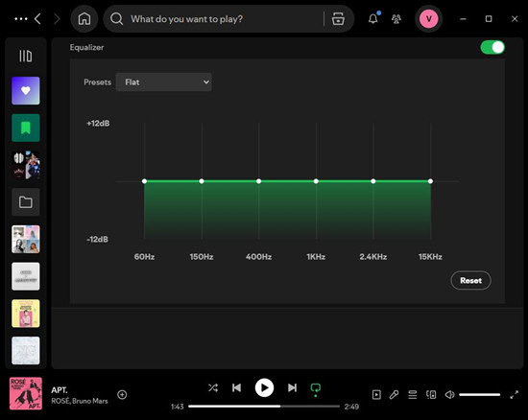Click the 1KHz frequency label
The width and height of the screenshot is (528, 420).
click(x=316, y=257)
